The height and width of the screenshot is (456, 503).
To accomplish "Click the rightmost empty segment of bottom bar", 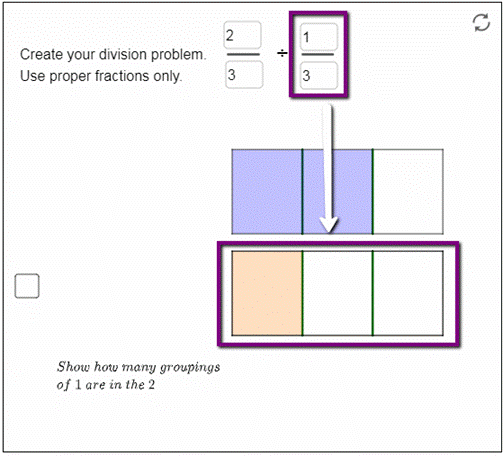I will coord(408,293).
